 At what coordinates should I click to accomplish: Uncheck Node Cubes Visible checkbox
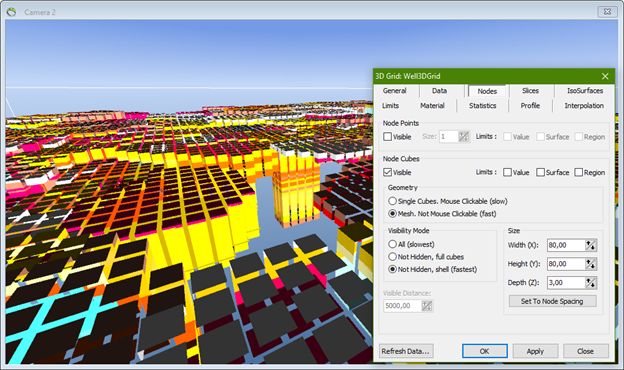click(388, 172)
